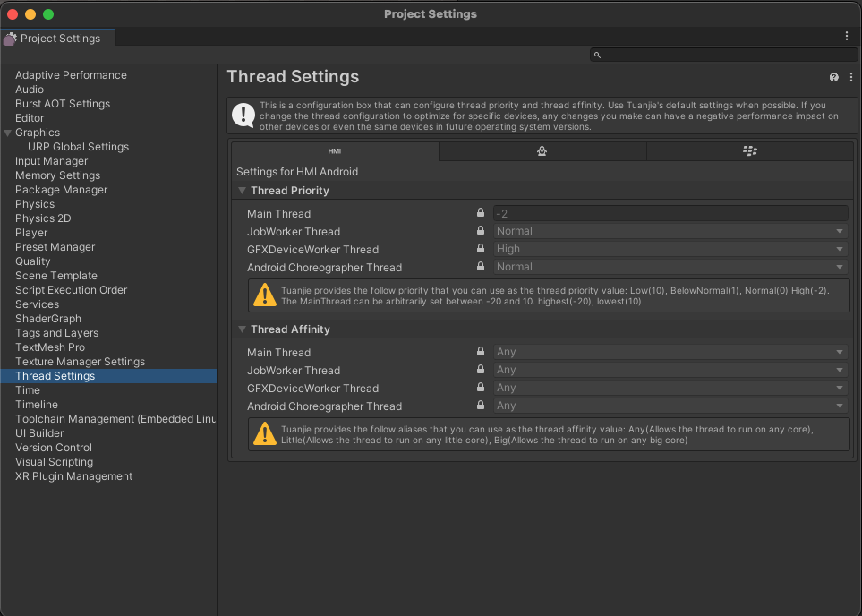Switch to the rightmost platform tab
The width and height of the screenshot is (862, 616).
coord(749,150)
